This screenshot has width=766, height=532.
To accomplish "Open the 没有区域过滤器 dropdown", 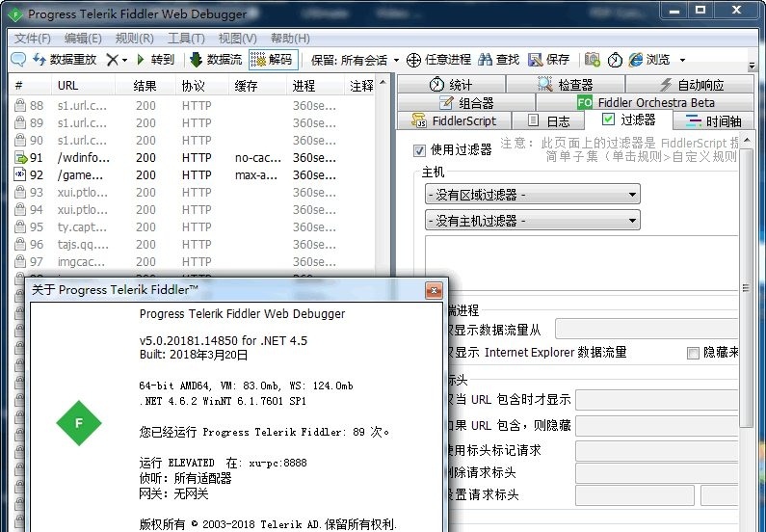I will click(x=533, y=195).
